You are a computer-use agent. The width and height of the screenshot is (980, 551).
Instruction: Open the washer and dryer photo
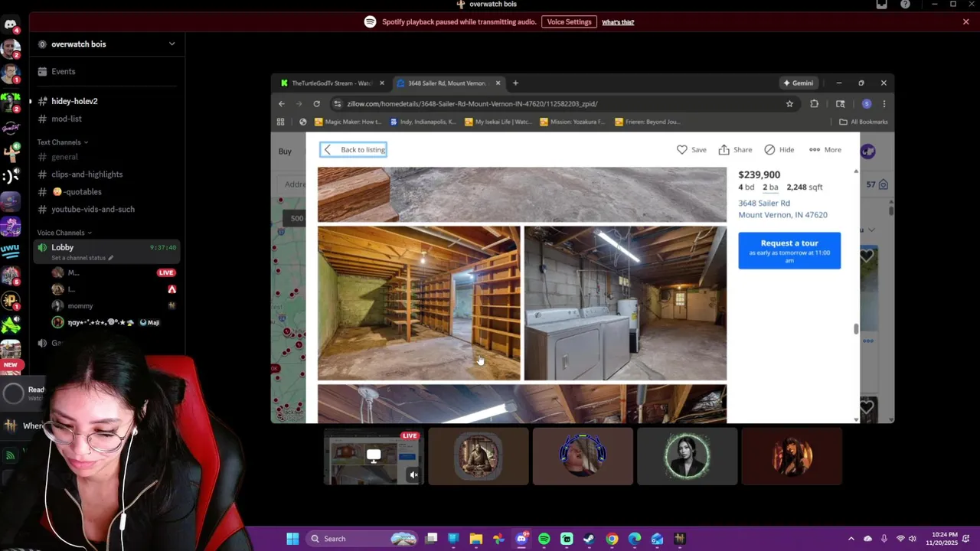tap(626, 303)
